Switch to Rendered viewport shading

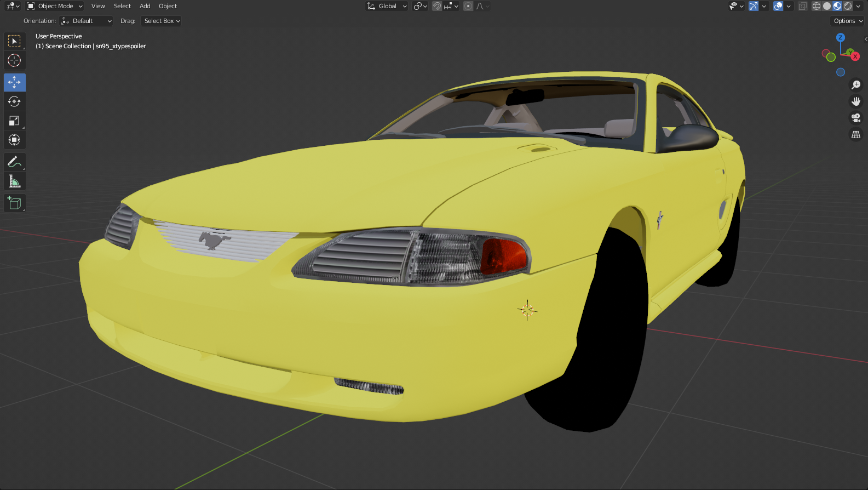click(848, 6)
